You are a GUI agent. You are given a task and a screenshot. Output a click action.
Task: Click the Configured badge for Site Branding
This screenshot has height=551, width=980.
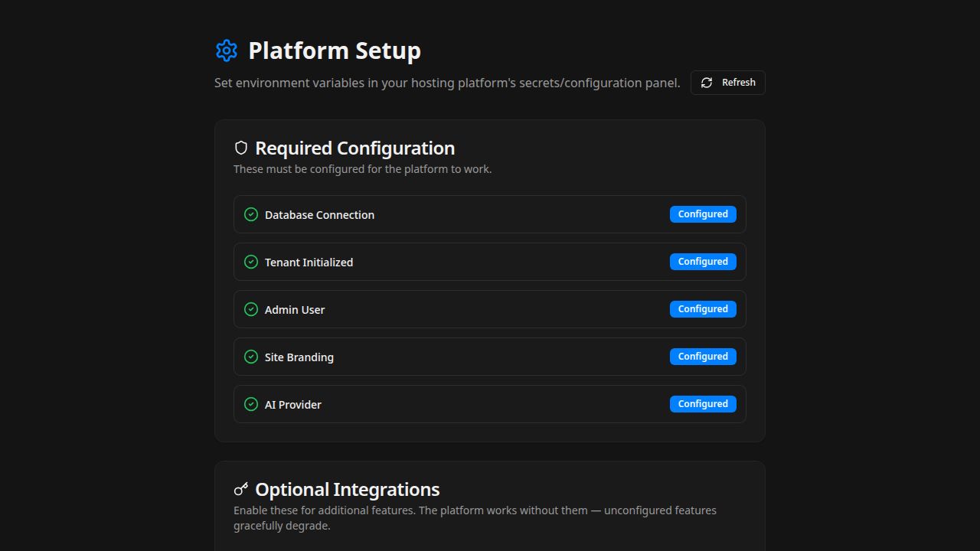tap(703, 357)
